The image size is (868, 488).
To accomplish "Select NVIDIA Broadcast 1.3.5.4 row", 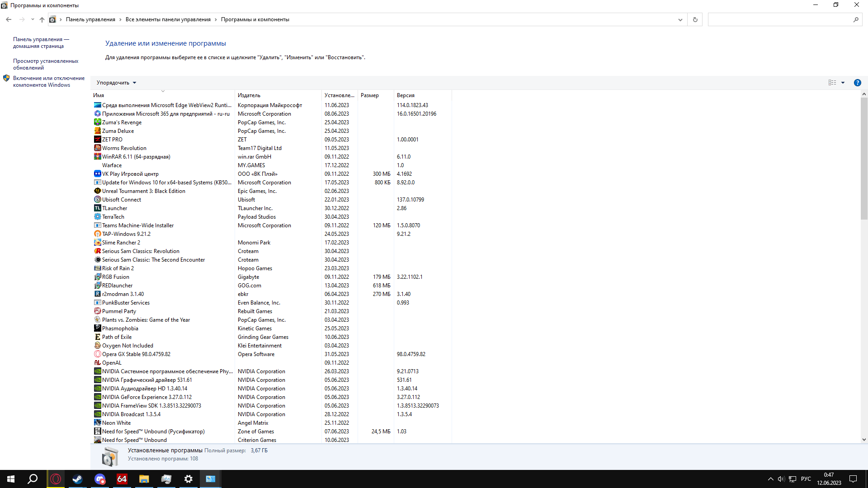I will pos(271,414).
